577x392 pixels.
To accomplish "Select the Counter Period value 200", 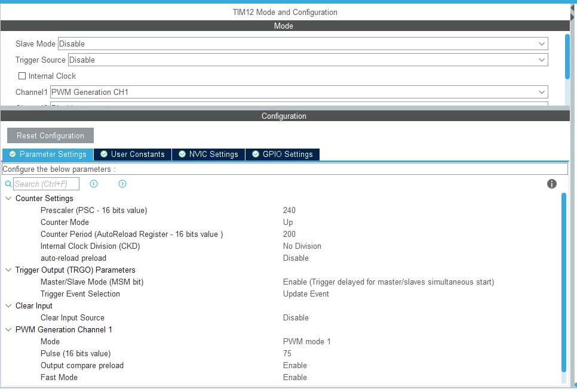I will (x=289, y=234).
